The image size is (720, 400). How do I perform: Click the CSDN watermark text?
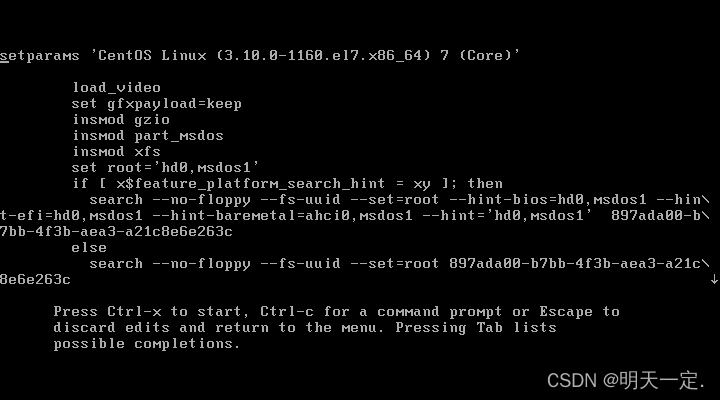click(x=626, y=380)
